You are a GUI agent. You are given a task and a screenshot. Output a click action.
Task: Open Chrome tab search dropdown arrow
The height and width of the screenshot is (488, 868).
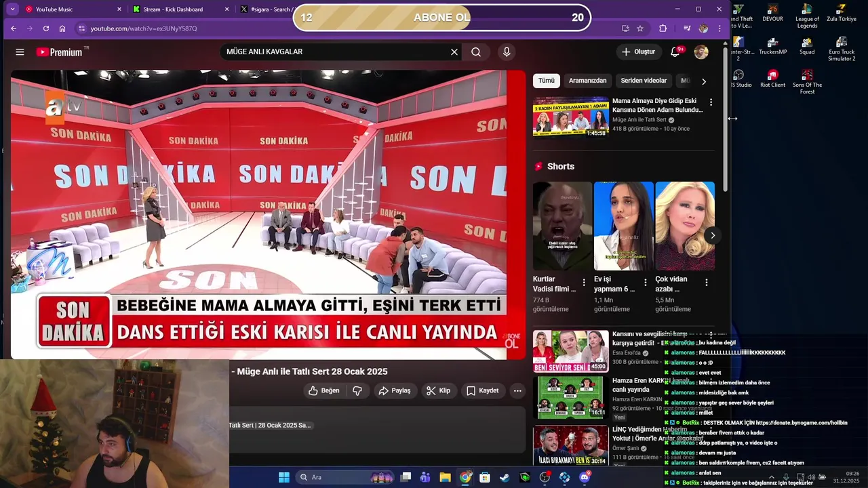point(12,9)
